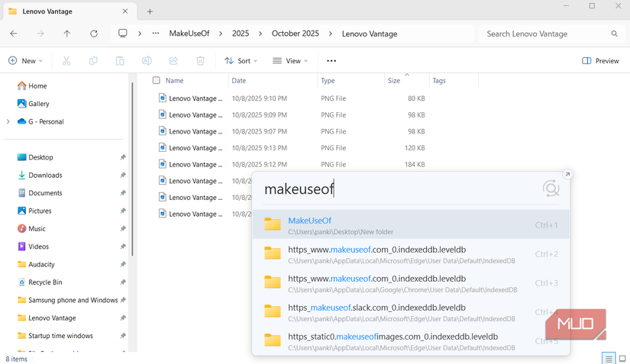Image resolution: width=630 pixels, height=364 pixels.
Task: Open the New item dropdown
Action: click(25, 60)
